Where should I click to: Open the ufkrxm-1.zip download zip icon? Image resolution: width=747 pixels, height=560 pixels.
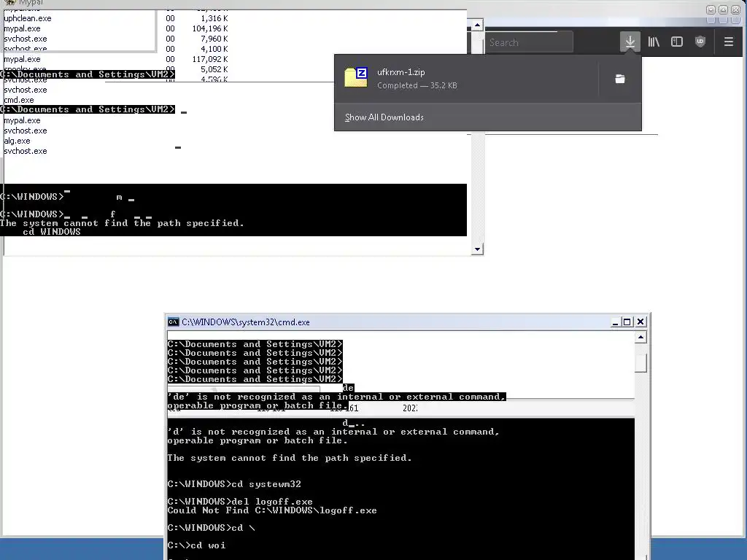click(x=356, y=77)
